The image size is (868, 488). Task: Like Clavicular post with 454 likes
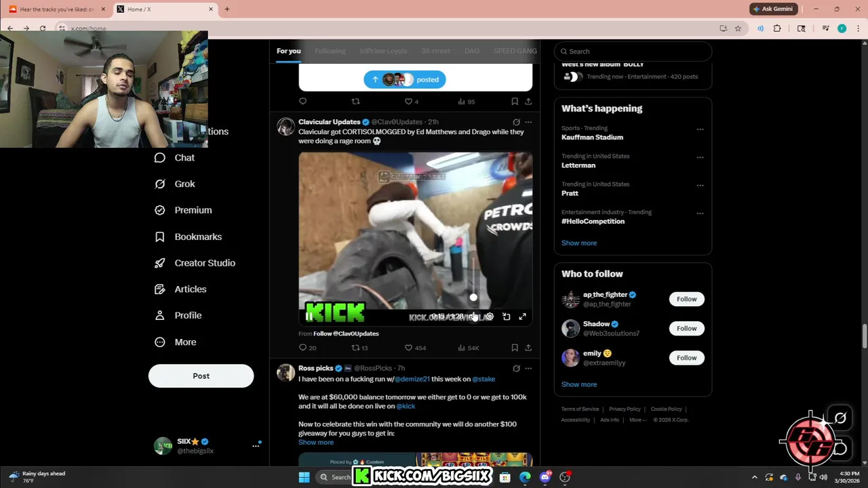[x=415, y=348]
